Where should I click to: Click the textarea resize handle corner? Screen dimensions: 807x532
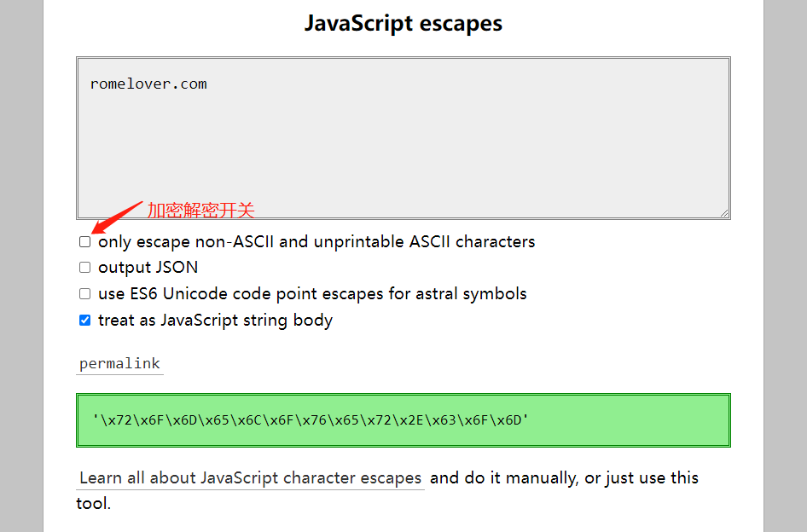point(724,212)
